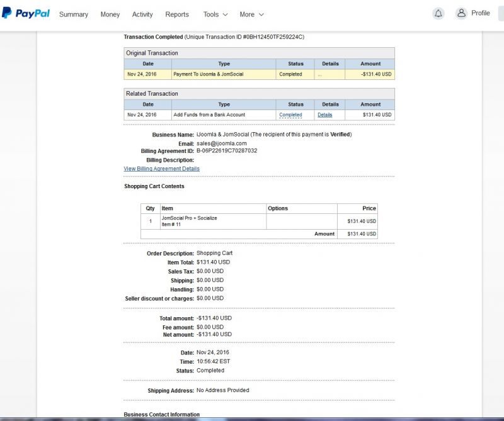Image resolution: width=504 pixels, height=421 pixels.
Task: Click the Related Transaction table header
Action: [259, 93]
